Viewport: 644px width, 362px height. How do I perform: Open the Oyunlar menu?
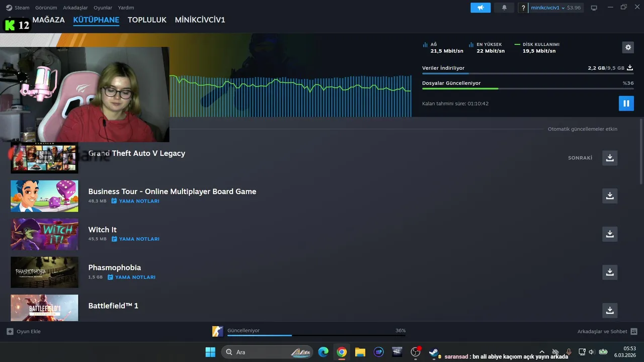click(x=103, y=8)
